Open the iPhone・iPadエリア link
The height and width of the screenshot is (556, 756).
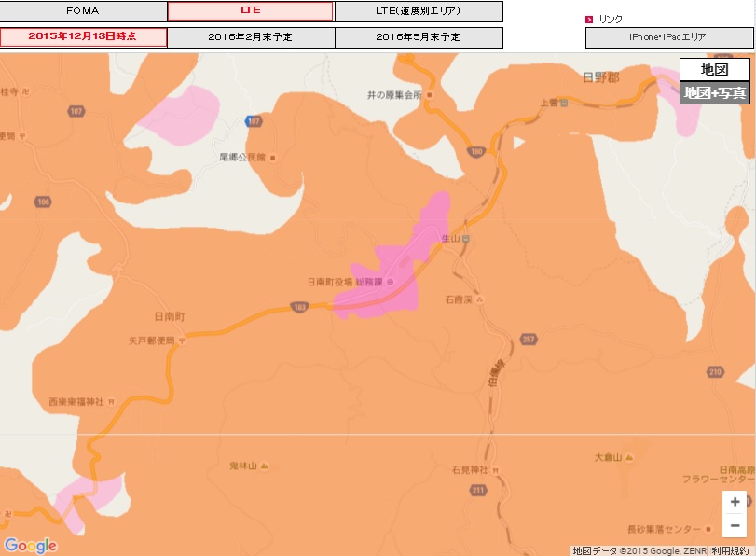[667, 37]
